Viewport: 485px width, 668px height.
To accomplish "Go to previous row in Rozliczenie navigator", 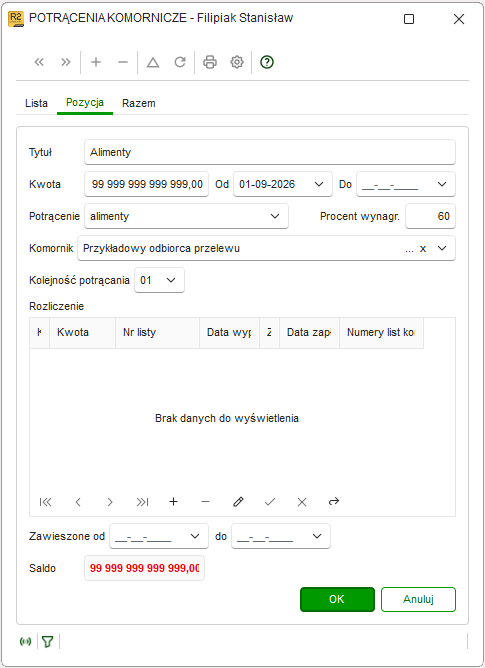I will pyautogui.click(x=78, y=502).
